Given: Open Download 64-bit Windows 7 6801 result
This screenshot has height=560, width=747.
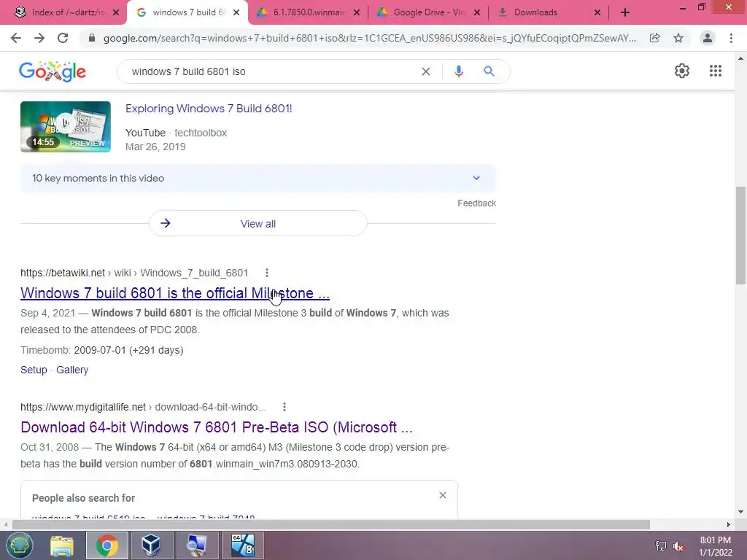Looking at the screenshot, I should (216, 427).
